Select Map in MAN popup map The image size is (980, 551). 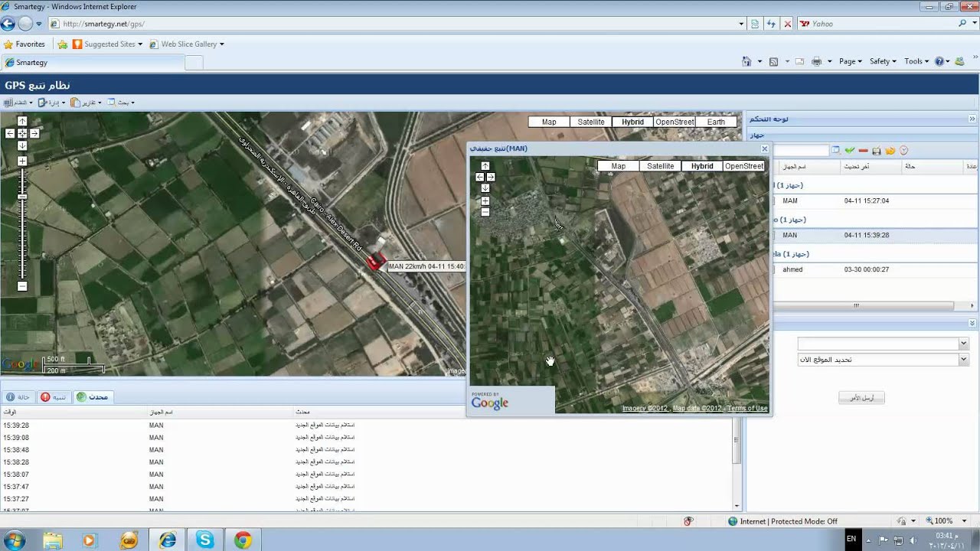tap(619, 166)
